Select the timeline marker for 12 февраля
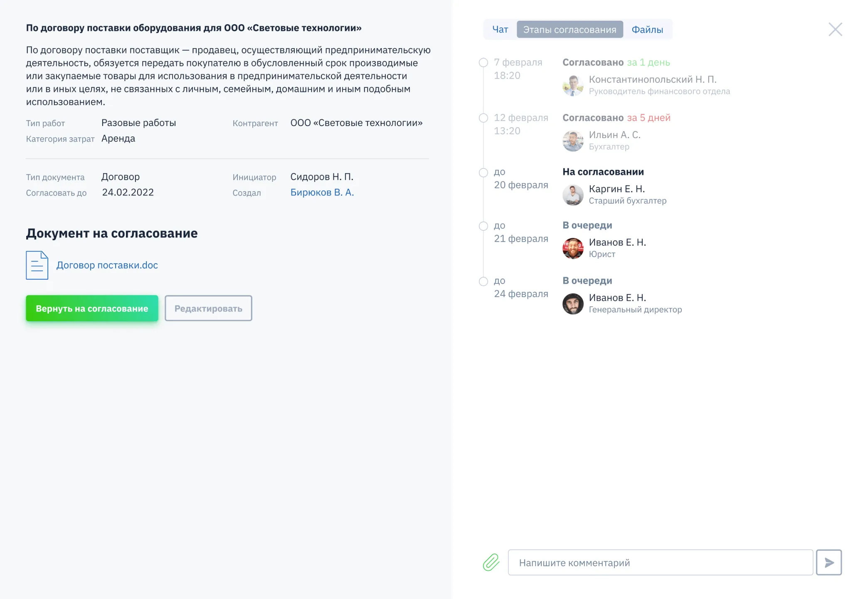This screenshot has width=868, height=599. (483, 118)
